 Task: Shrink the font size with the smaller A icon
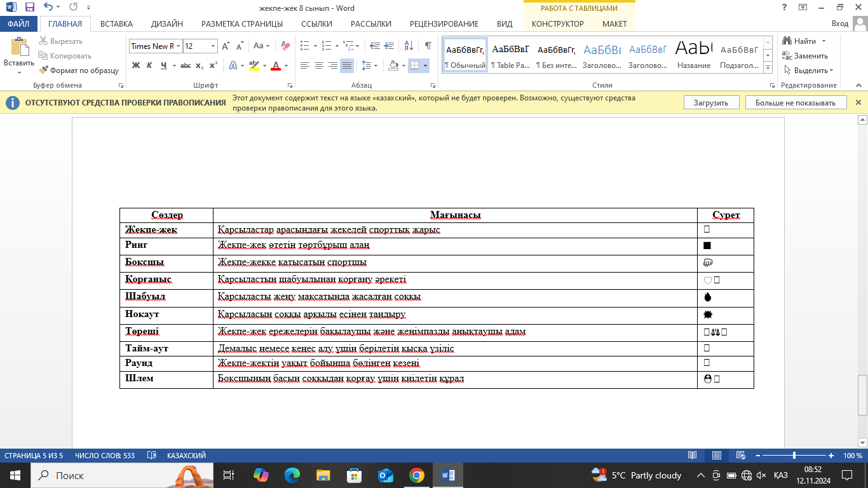point(240,46)
